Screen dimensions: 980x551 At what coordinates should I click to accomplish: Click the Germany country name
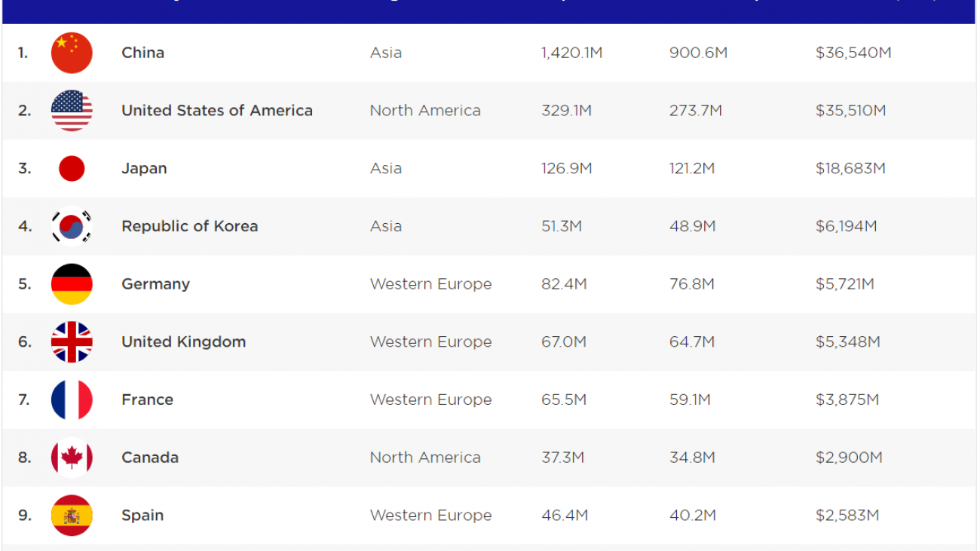click(155, 284)
